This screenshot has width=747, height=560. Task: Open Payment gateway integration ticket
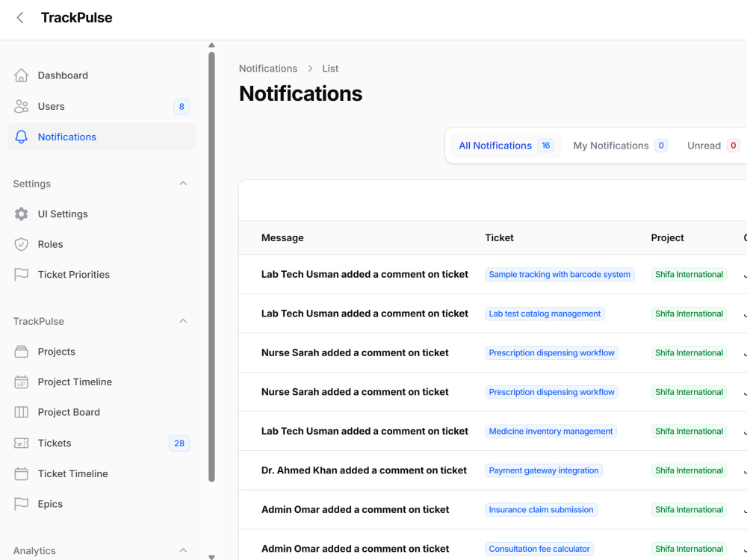pyautogui.click(x=544, y=470)
